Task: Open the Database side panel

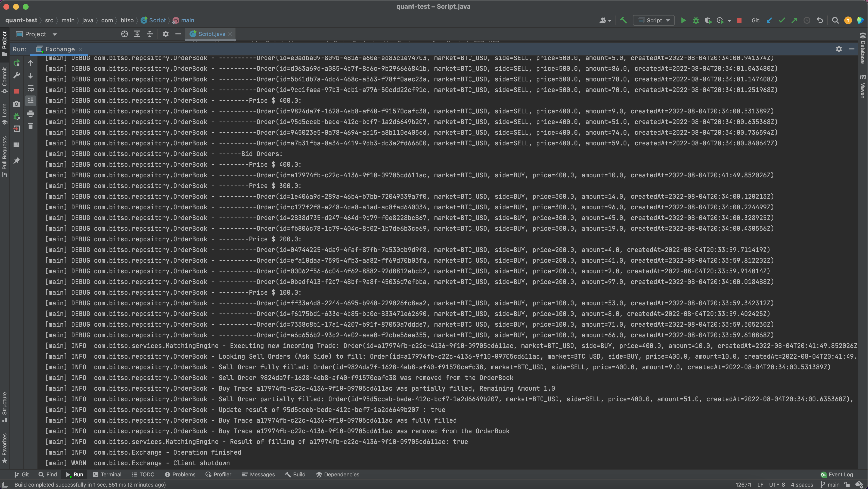Action: coord(863,48)
